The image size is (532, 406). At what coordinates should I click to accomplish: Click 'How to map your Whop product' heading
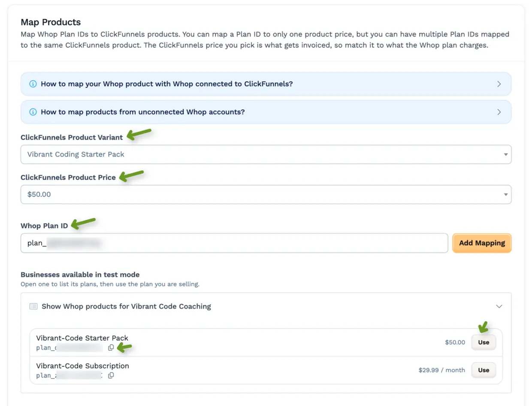pyautogui.click(x=167, y=84)
